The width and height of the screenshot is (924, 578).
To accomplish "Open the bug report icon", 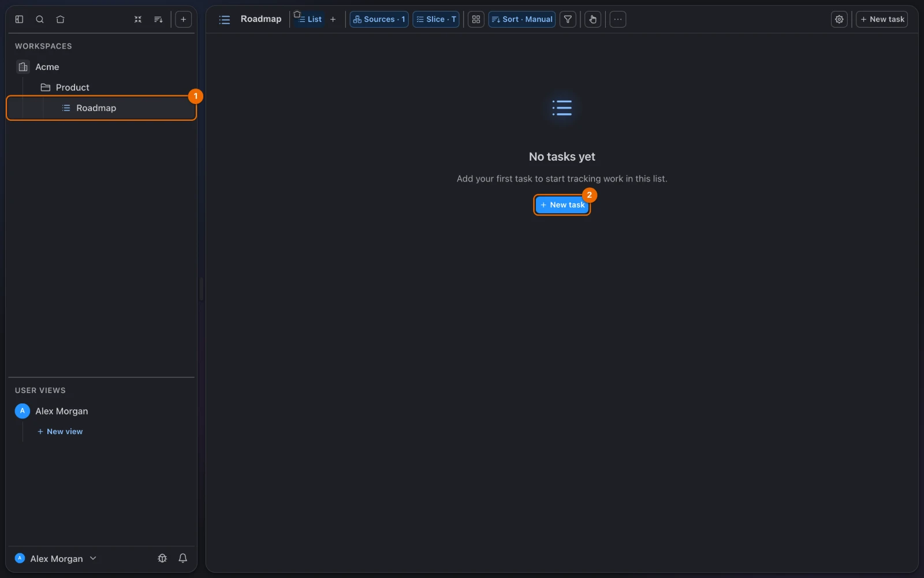I will point(162,558).
